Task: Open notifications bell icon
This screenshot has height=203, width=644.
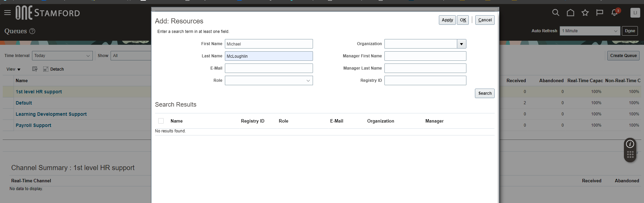Action: (615, 13)
